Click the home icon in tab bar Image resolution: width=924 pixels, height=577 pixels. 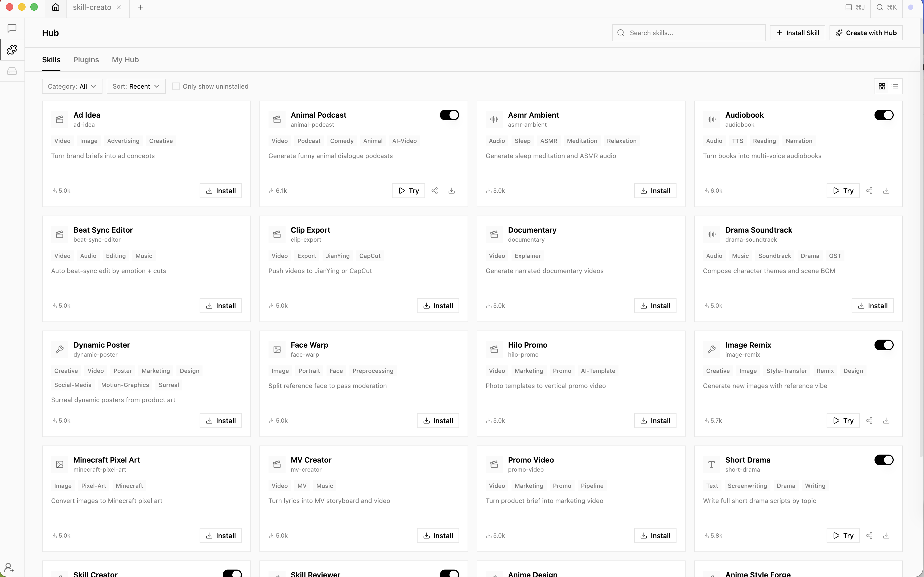(x=56, y=7)
